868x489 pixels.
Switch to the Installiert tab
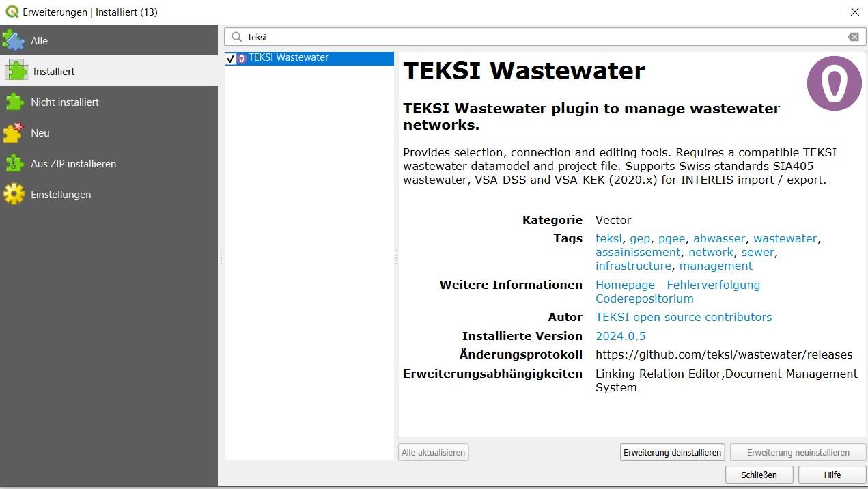click(x=109, y=71)
